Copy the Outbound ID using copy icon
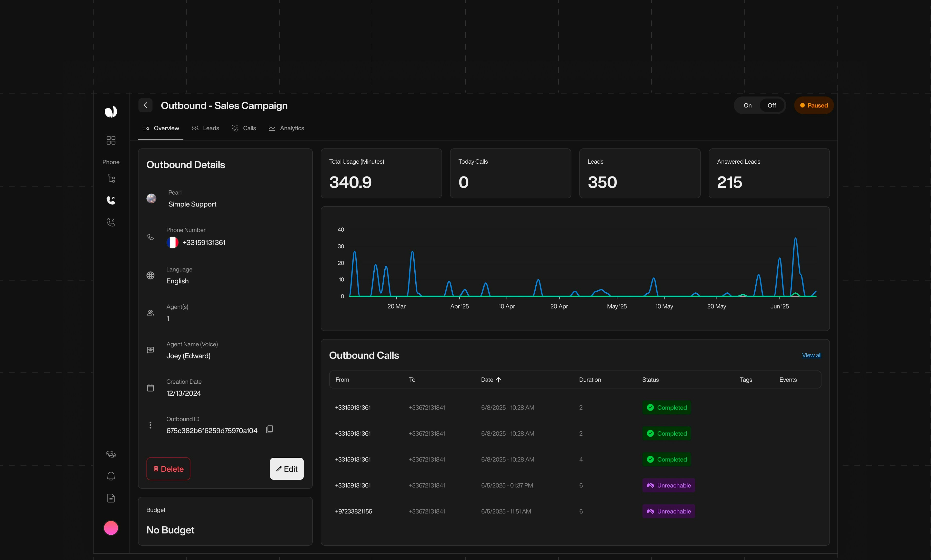This screenshot has width=931, height=560. [x=270, y=430]
